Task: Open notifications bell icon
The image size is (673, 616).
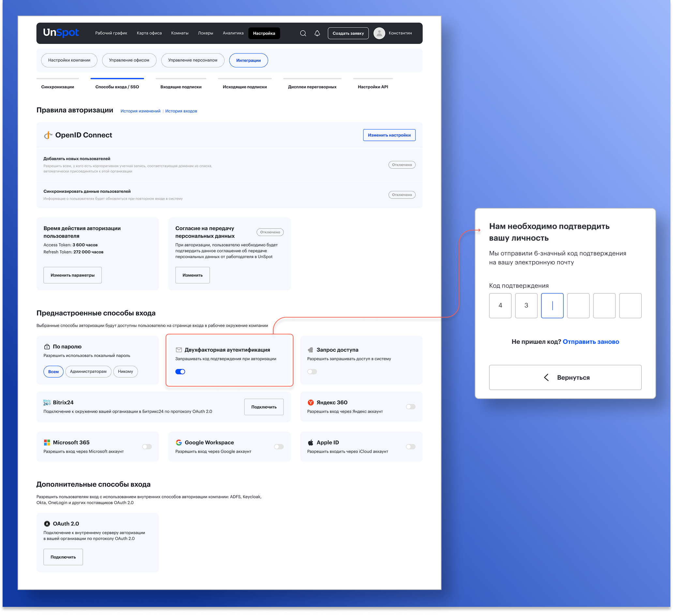Action: [x=317, y=33]
